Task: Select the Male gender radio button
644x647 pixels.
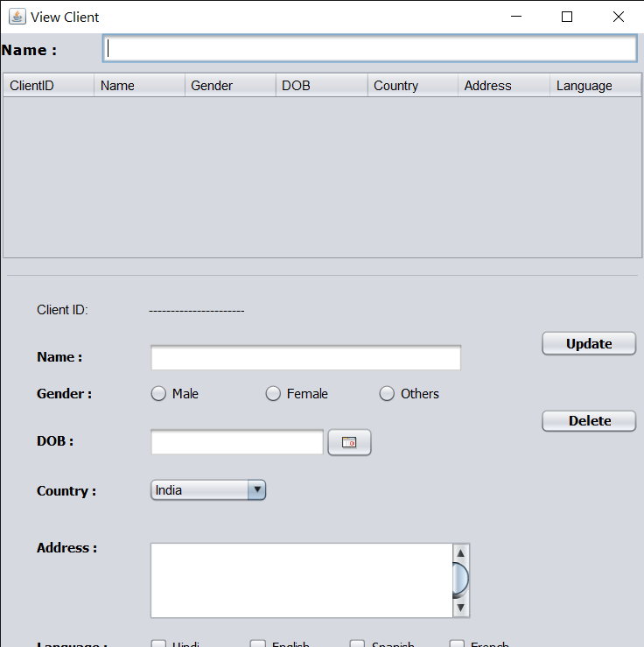Action: pyautogui.click(x=158, y=394)
